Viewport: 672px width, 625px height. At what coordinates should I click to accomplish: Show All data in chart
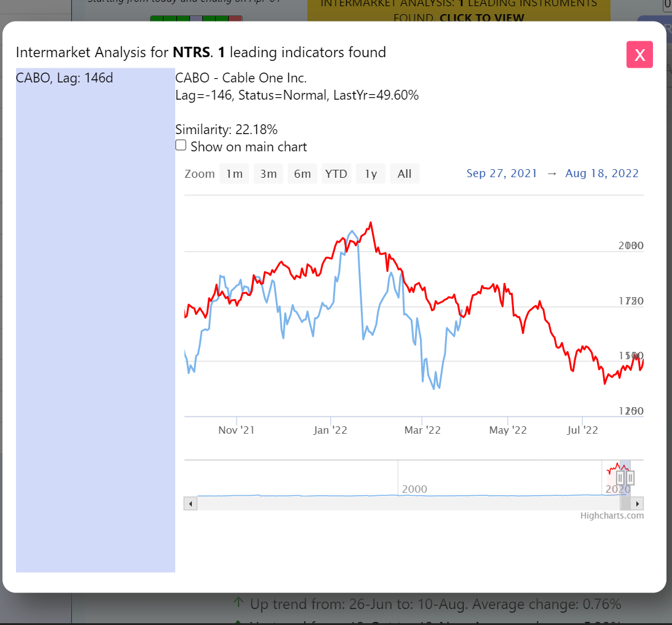[x=405, y=174]
